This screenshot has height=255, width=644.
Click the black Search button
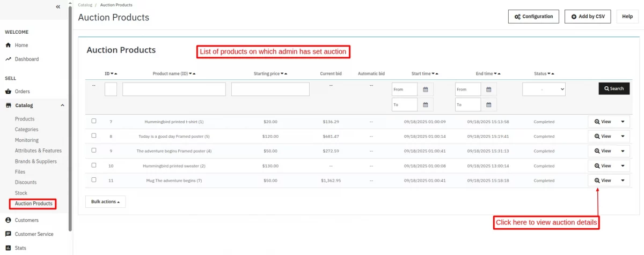pos(614,88)
